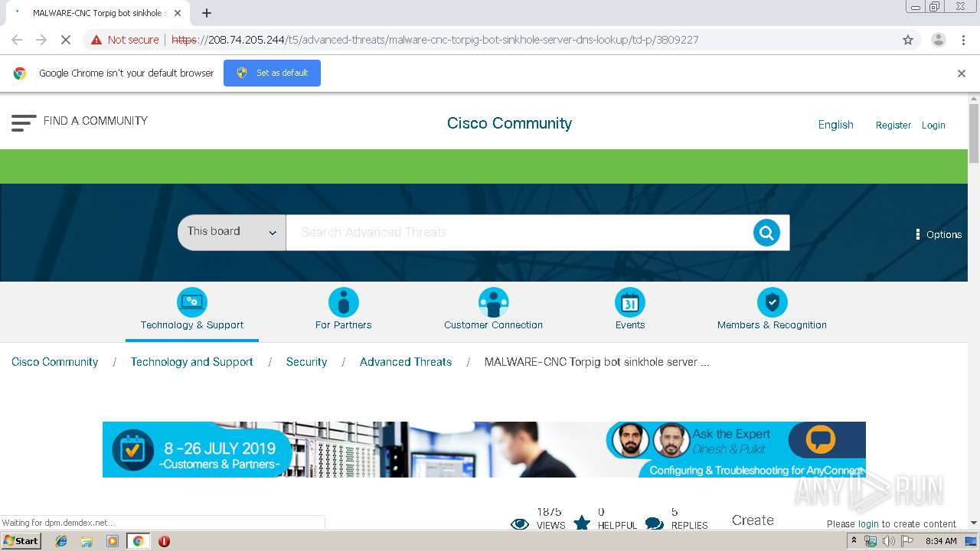Click the blue search magnifier button
The width and height of the screenshot is (980, 551).
pyautogui.click(x=766, y=233)
